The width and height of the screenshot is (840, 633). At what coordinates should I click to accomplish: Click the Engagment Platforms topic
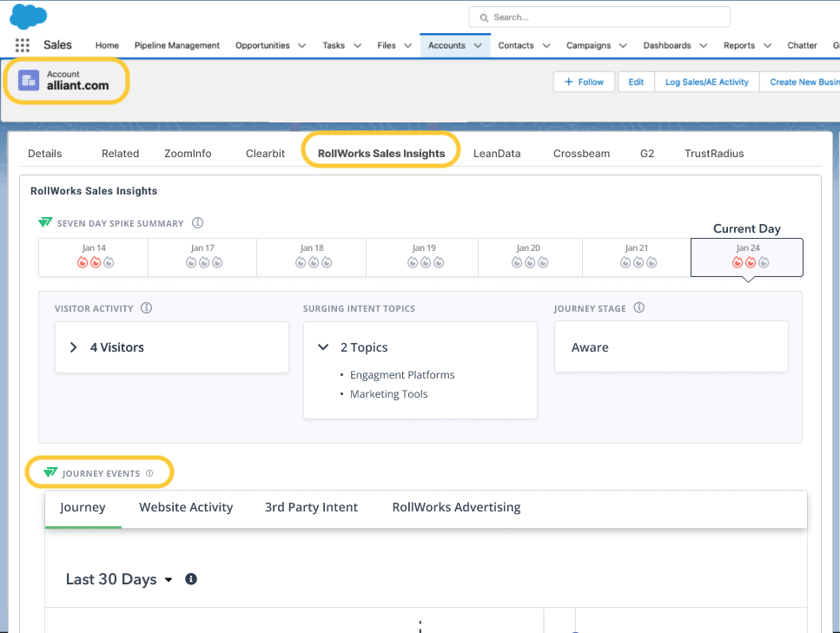(x=402, y=375)
